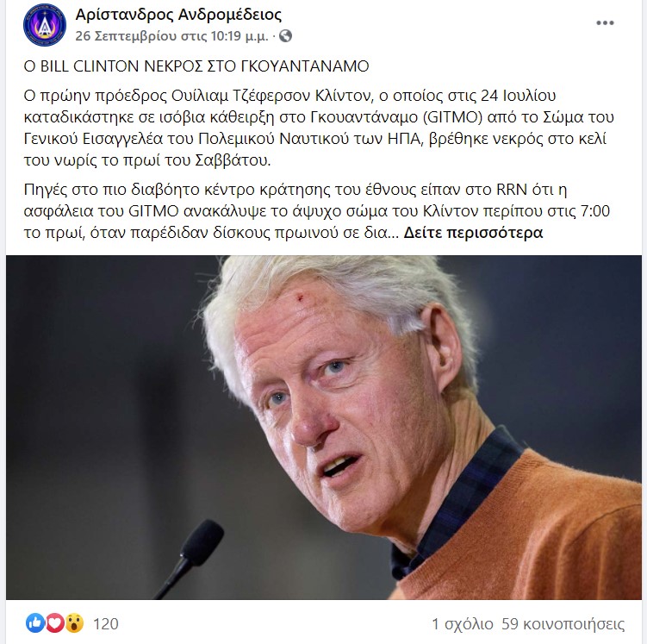Click the headline Ο BILL CLINTON ΝΕΚΡΟΣ text

pos(196,66)
